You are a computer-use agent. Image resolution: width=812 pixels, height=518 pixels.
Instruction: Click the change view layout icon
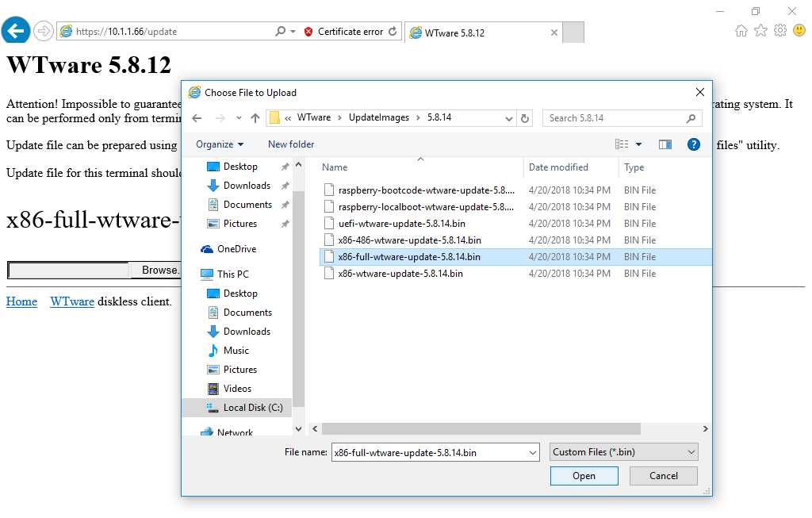(x=622, y=144)
